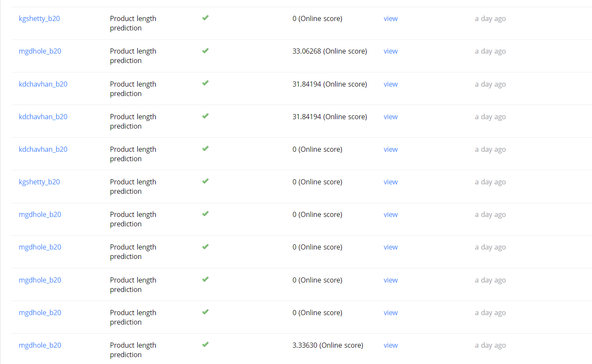Click the 31.84194 (Online score) value

330,84
